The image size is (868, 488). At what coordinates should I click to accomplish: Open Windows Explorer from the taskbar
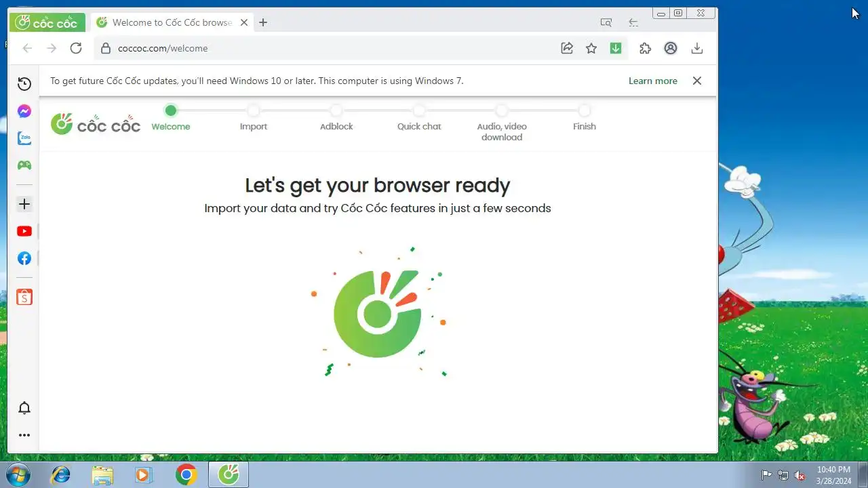click(x=102, y=474)
